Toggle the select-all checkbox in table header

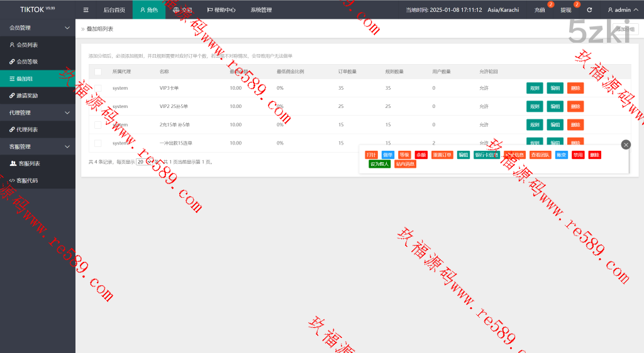(x=97, y=72)
